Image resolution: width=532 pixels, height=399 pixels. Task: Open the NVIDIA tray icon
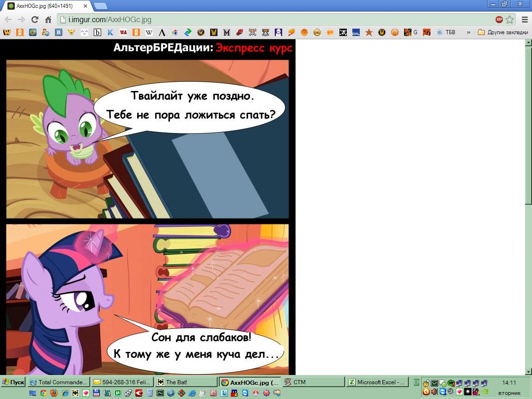(484, 392)
